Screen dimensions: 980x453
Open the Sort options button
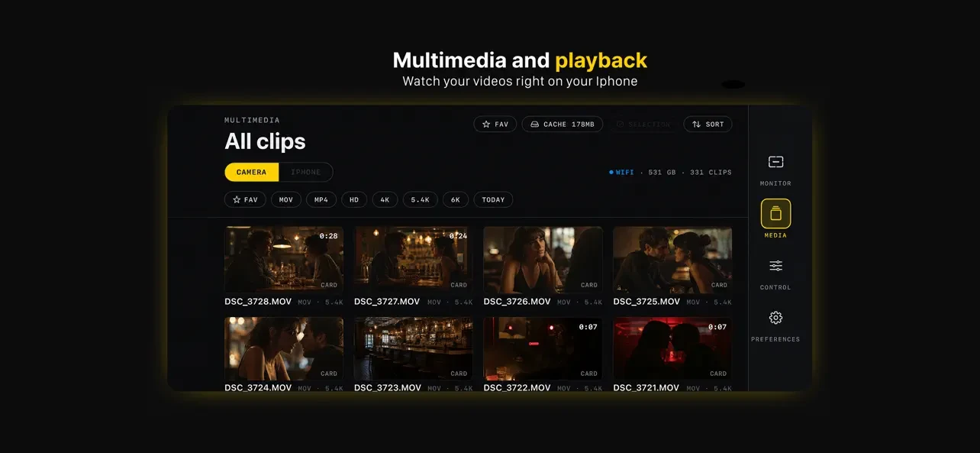point(708,124)
